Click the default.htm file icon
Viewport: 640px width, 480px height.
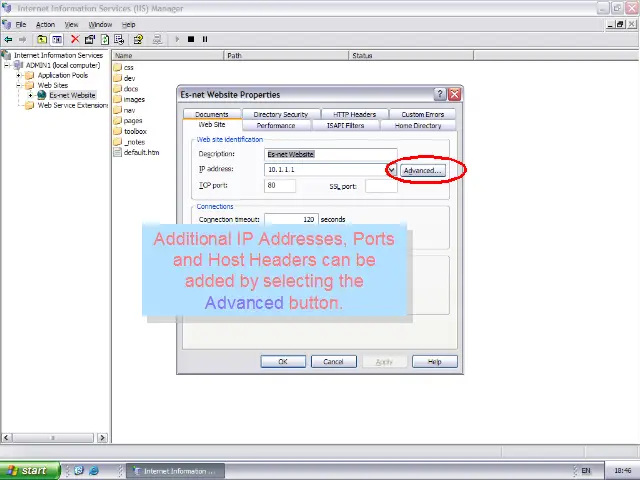[118, 152]
